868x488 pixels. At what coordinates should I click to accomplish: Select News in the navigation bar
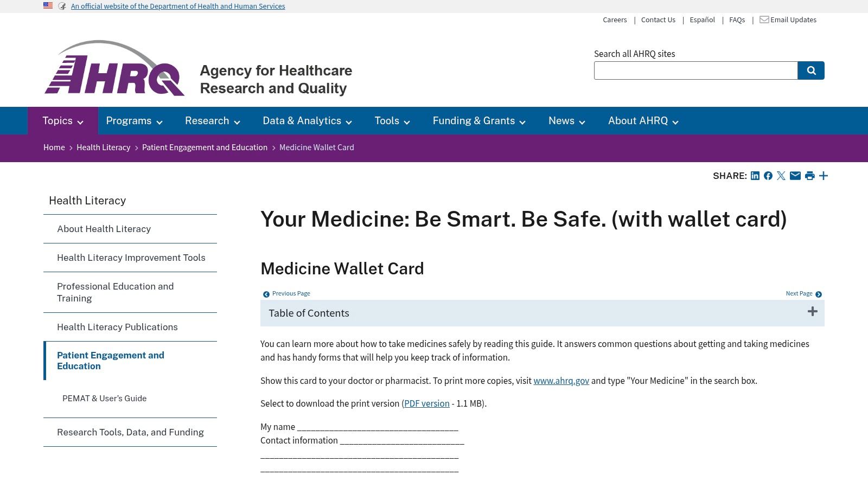click(x=566, y=120)
